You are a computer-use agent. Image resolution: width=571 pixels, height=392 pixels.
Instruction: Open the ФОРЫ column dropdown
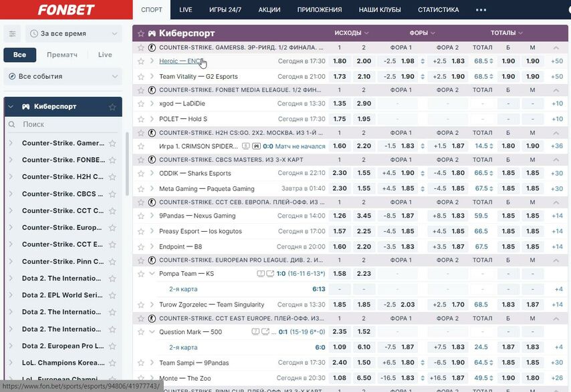[422, 33]
